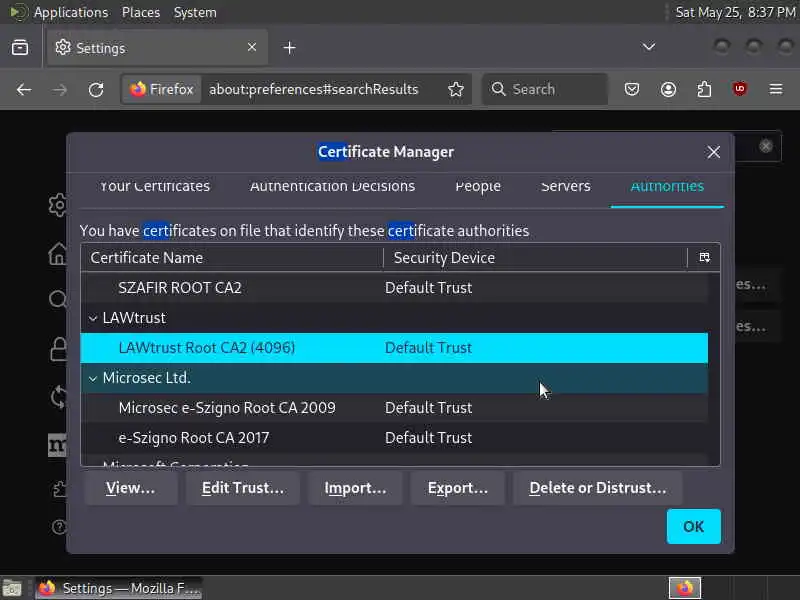Viewport: 800px width, 600px height.
Task: Click the Edit Trust… button
Action: click(x=243, y=488)
